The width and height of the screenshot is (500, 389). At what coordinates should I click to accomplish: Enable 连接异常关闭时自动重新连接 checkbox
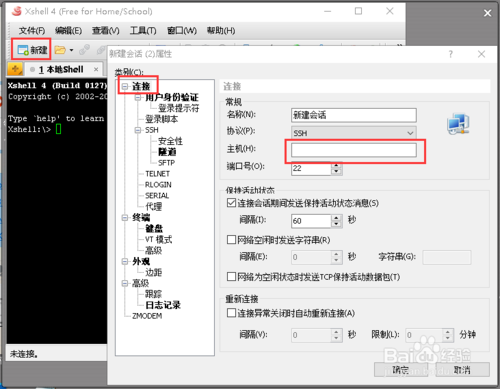pyautogui.click(x=231, y=313)
